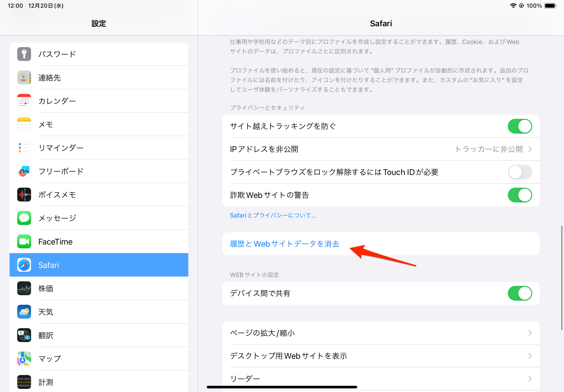This screenshot has height=392, width=564.
Task: Open the Contacts icon in sidebar
Action: click(x=24, y=78)
